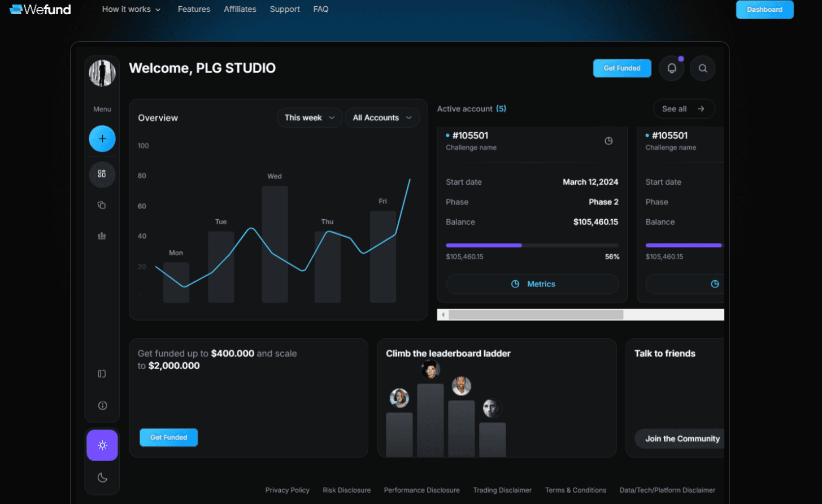
Task: Click Welcome, PLG STUDIO heading
Action: tap(202, 68)
